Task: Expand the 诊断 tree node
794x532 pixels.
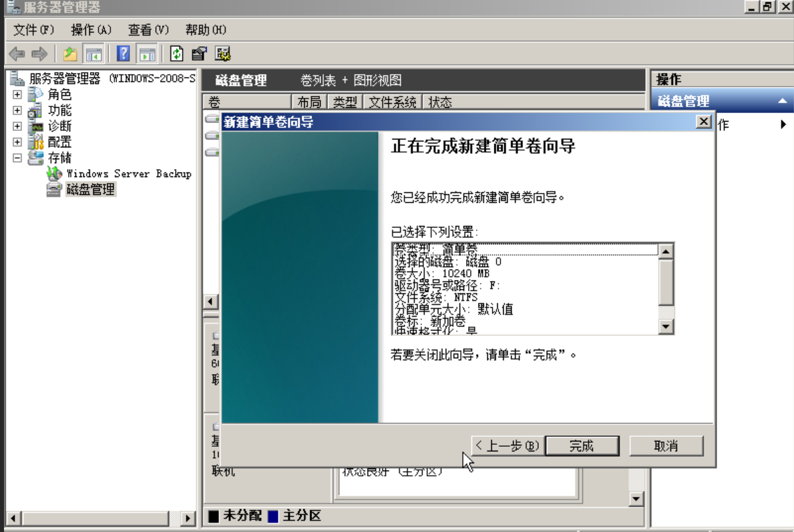Action: [x=17, y=126]
